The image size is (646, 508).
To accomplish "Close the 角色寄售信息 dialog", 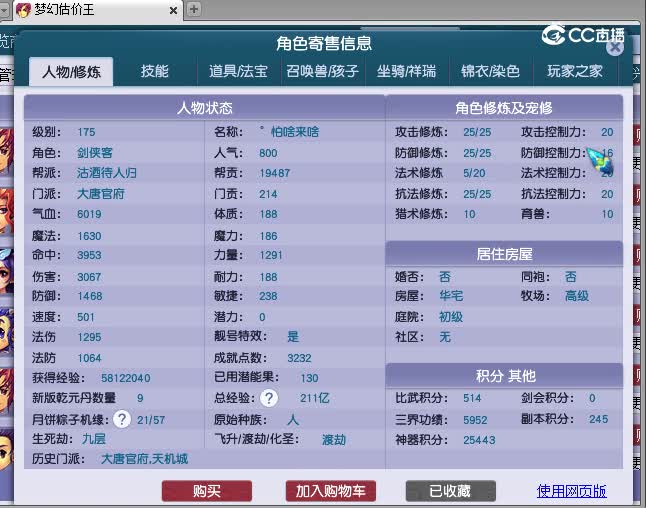I will tap(615, 48).
